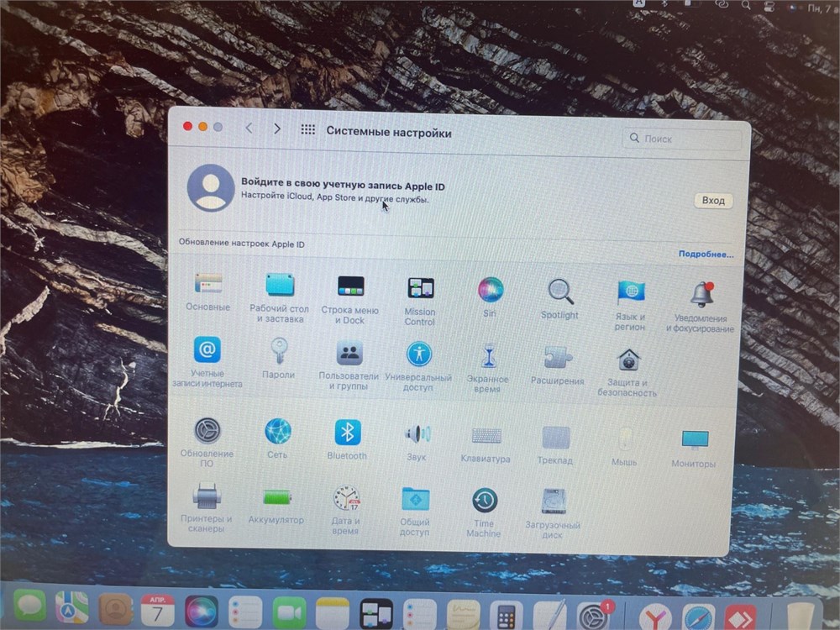Click the Bluetooth menu bar icon
840x630 pixels.
[x=664, y=3]
